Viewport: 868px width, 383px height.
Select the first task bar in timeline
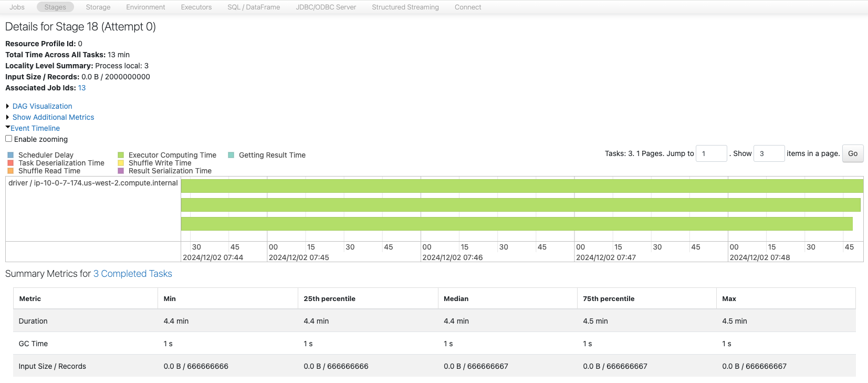click(522, 186)
